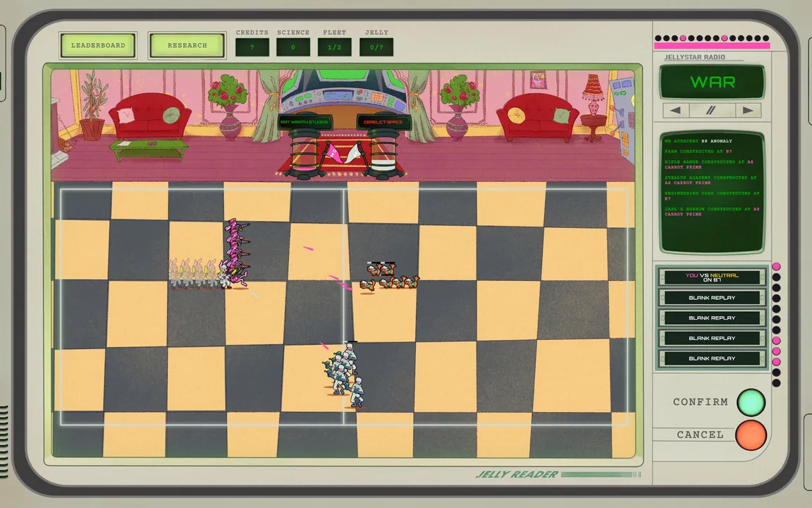
Task: Pause the Jellystar Radio
Action: (x=711, y=110)
